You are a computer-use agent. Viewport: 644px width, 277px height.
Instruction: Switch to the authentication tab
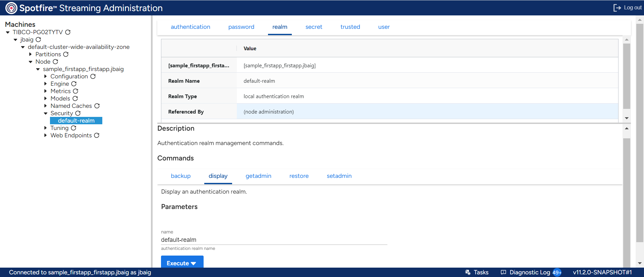(x=190, y=27)
